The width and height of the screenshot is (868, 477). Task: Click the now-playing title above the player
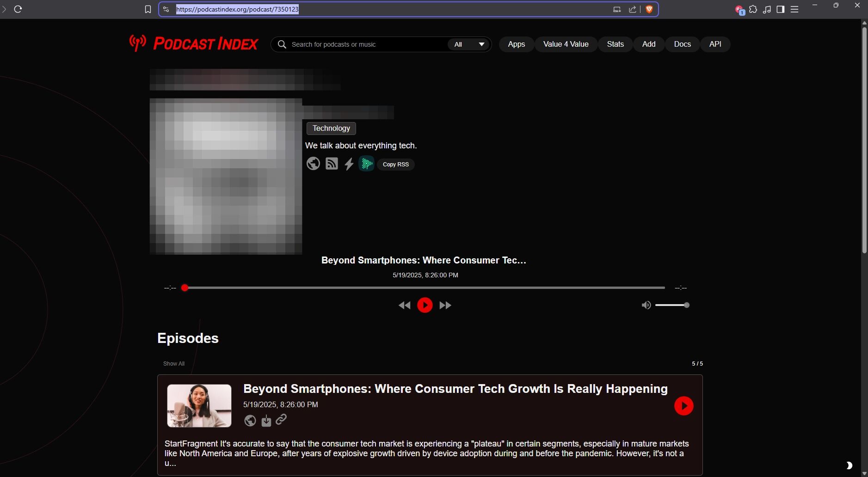[424, 260]
